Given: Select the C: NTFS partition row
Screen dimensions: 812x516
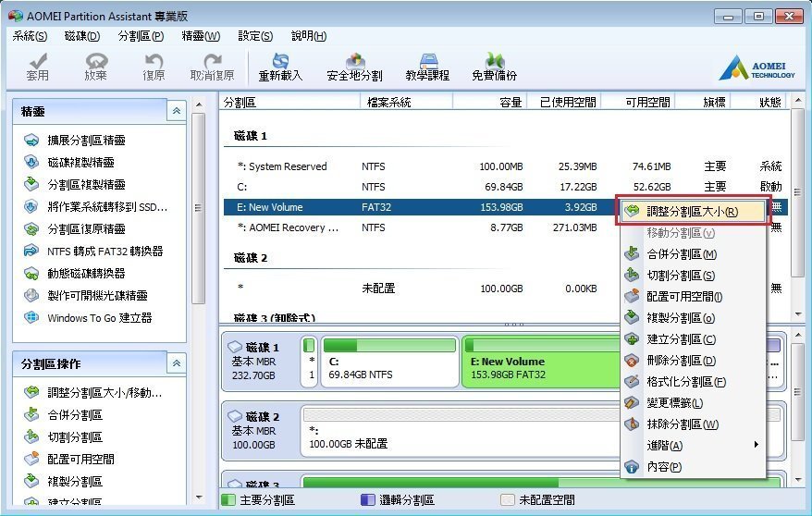Looking at the screenshot, I should (506, 186).
